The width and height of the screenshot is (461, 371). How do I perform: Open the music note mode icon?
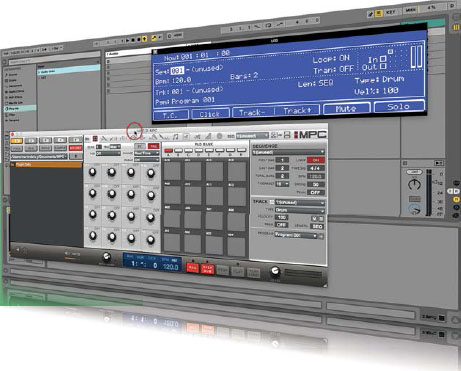click(175, 136)
